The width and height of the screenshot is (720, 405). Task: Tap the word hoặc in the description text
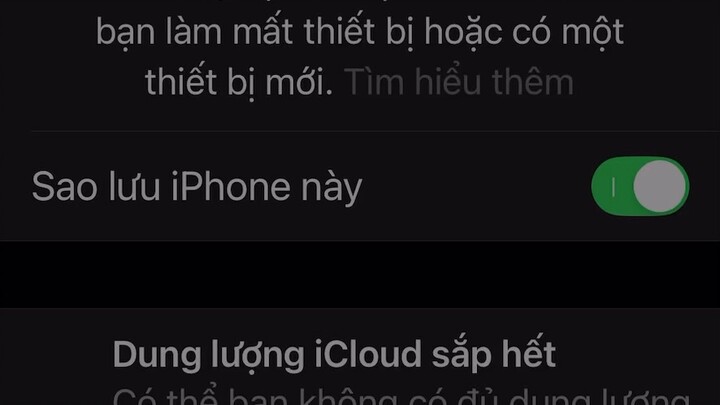pyautogui.click(x=462, y=33)
